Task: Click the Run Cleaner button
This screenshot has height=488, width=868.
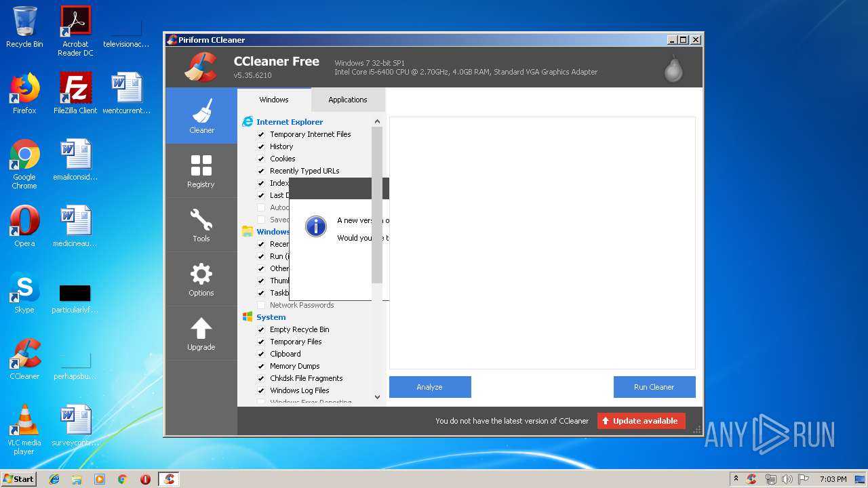Action: coord(654,387)
